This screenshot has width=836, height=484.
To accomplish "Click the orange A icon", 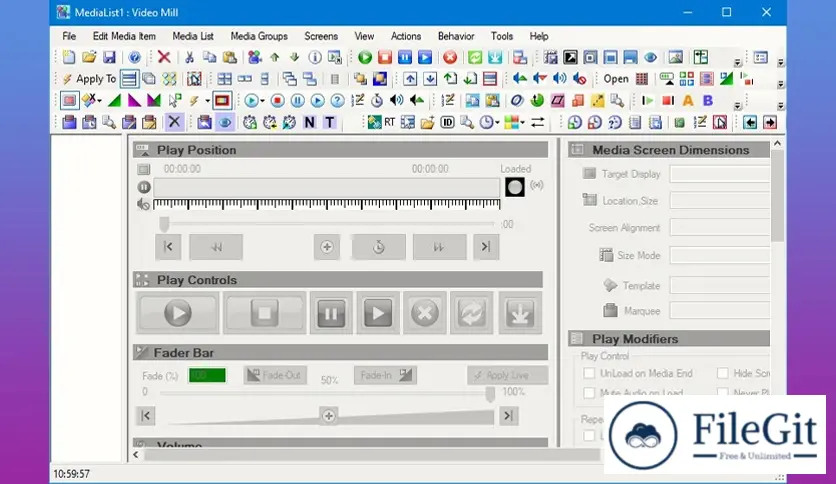I will [x=688, y=100].
